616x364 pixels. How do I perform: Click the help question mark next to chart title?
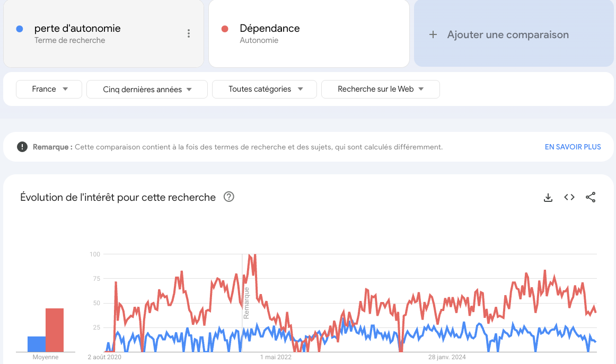[228, 197]
